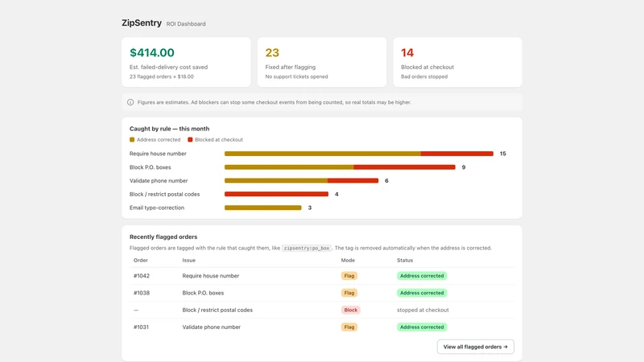Click the Address corrected legend swatch
This screenshot has height=362, width=644.
click(132, 139)
